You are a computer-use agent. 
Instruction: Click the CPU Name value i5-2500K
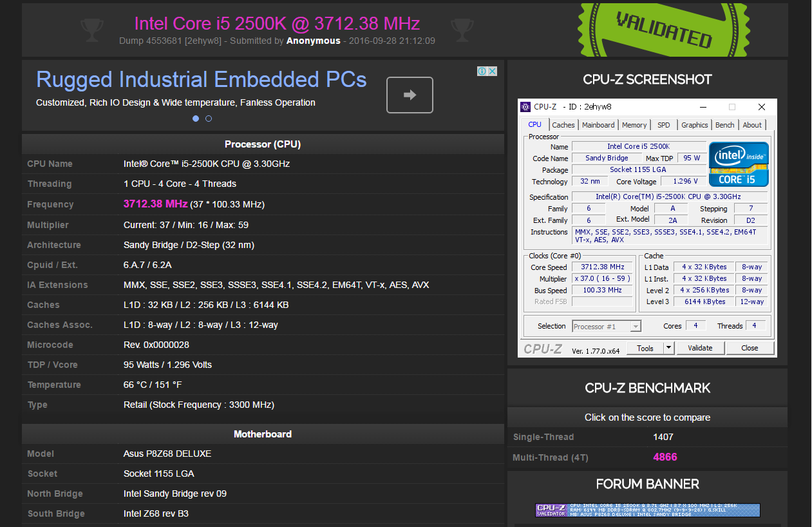[x=207, y=164]
